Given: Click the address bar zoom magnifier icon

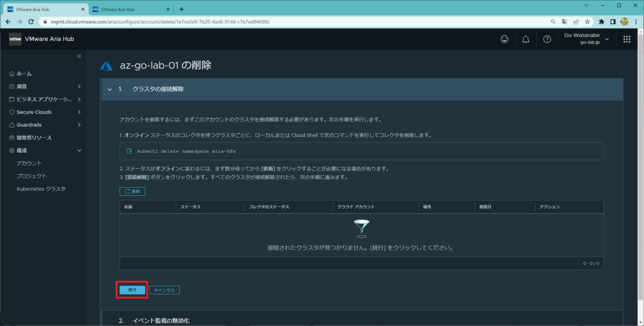Looking at the screenshot, I should pos(553,22).
